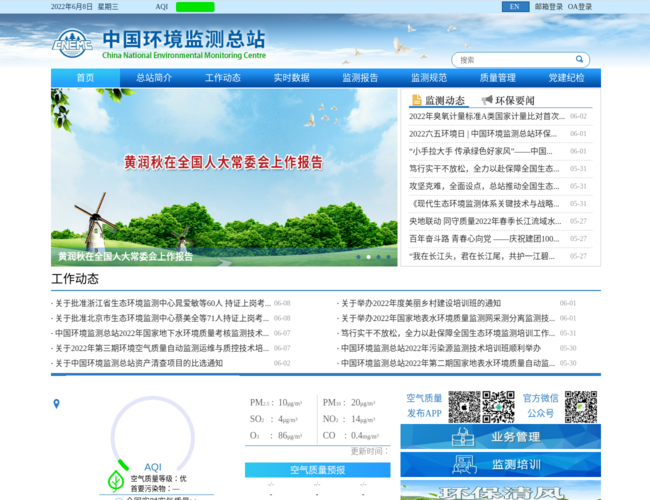650x500 pixels.
Task: Open news "我在长江头，君在长江尾
Action: click(482, 256)
